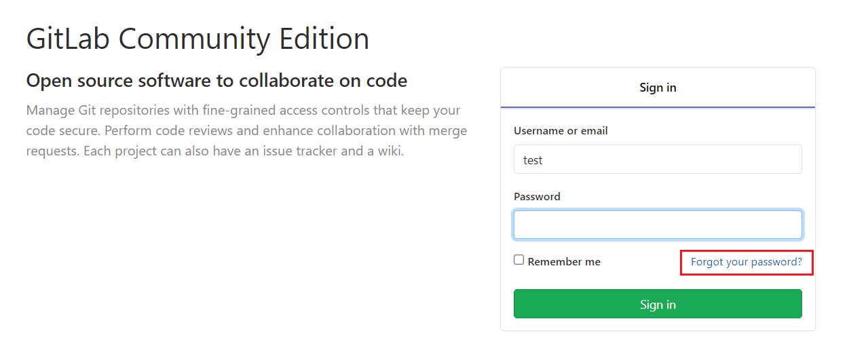Click the 'GitLab Community Edition' heading
The width and height of the screenshot is (868, 338).
click(197, 39)
